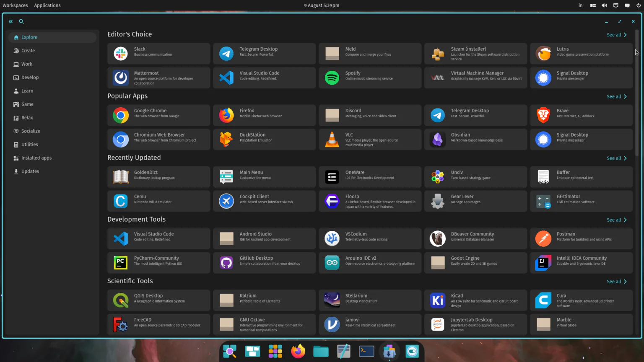This screenshot has width=644, height=362.
Task: Open Google Chrome icon in Popular Apps
Action: coord(121,115)
